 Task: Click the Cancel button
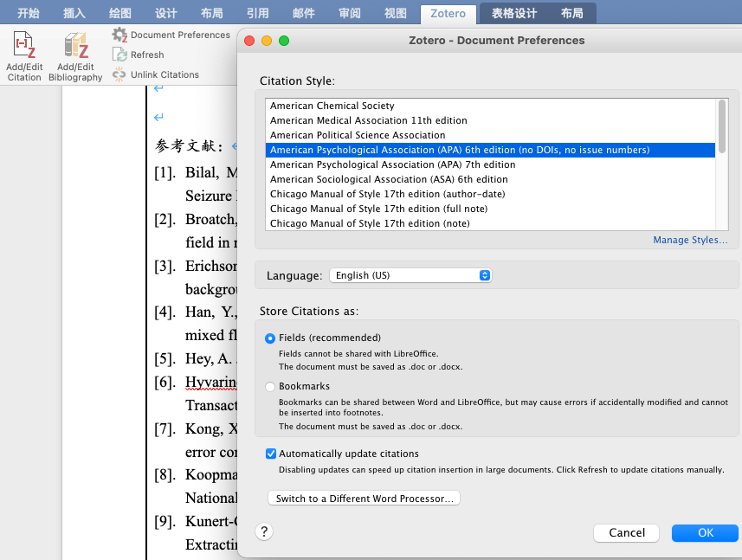(626, 532)
